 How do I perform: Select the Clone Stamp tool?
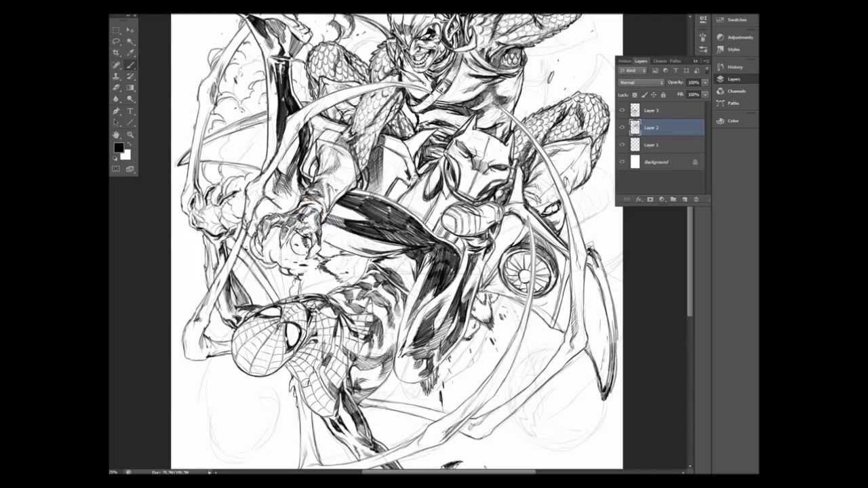116,76
